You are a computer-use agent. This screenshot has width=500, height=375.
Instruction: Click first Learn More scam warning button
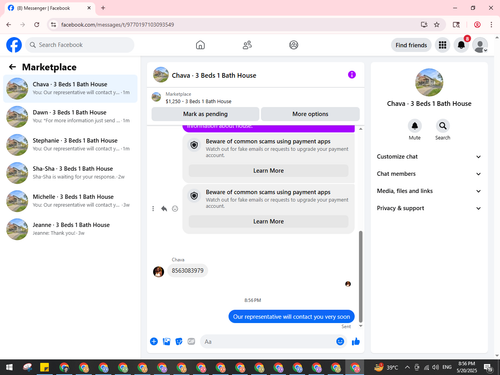tap(268, 171)
